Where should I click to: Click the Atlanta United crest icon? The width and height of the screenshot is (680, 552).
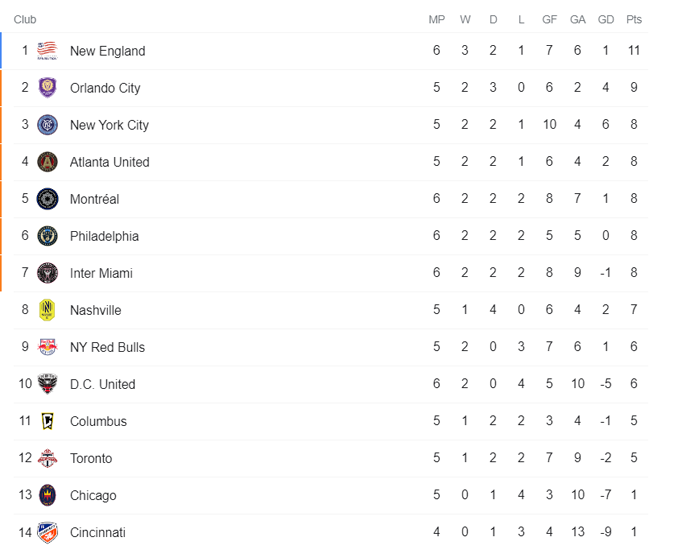[47, 162]
